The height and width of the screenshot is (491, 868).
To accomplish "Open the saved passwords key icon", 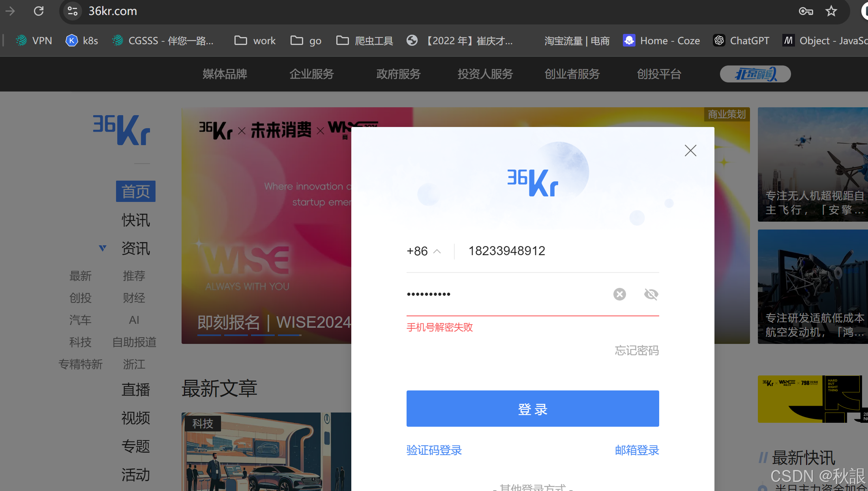I will coord(806,11).
